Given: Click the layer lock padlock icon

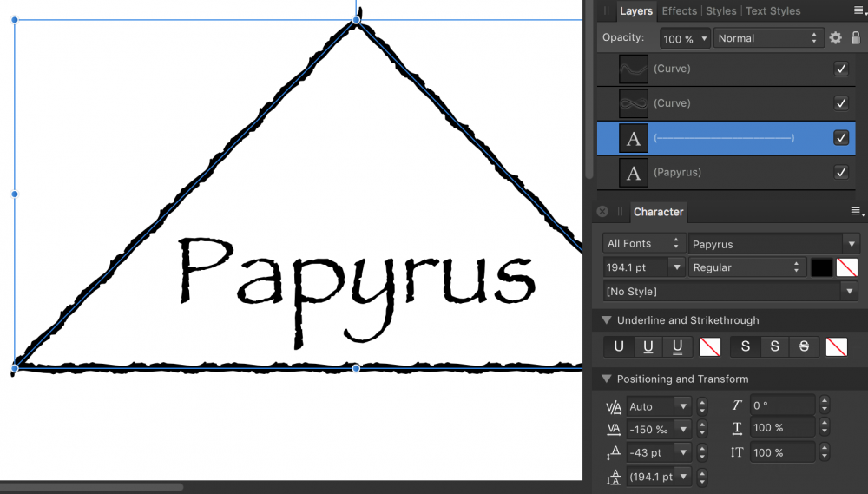Looking at the screenshot, I should (x=856, y=38).
